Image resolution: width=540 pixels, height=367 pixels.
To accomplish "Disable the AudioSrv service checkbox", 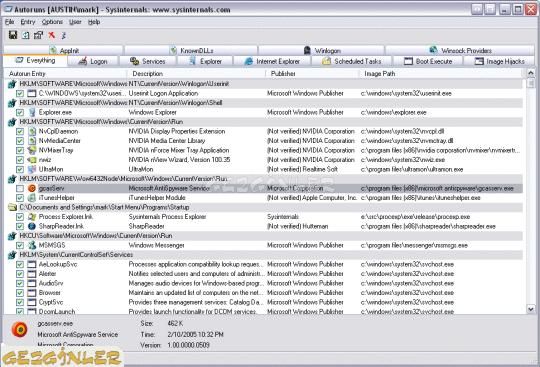I will [x=20, y=283].
